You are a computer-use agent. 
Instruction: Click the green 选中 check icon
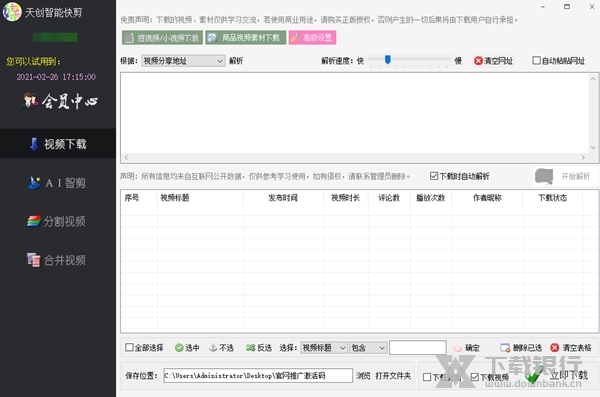pos(179,348)
